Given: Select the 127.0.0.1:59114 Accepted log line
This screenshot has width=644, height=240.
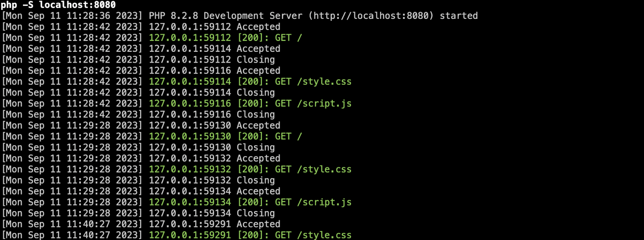Looking at the screenshot, I should 214,49.
